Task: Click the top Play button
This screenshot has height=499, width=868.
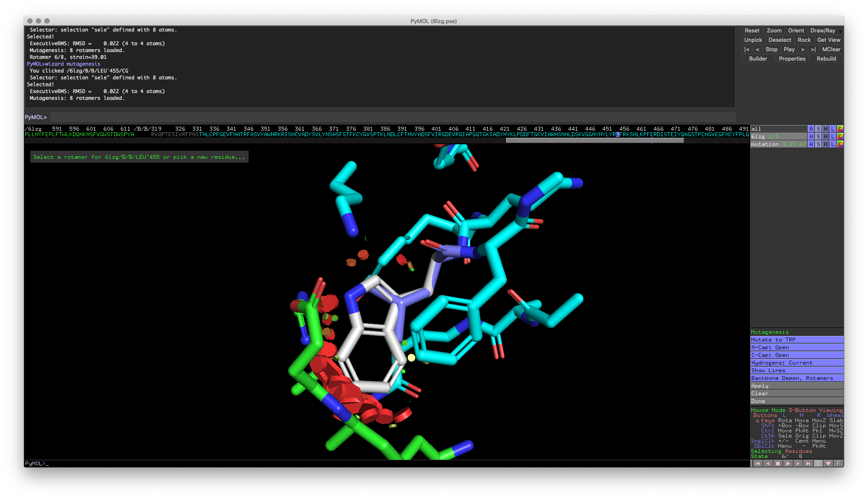Action: point(789,50)
